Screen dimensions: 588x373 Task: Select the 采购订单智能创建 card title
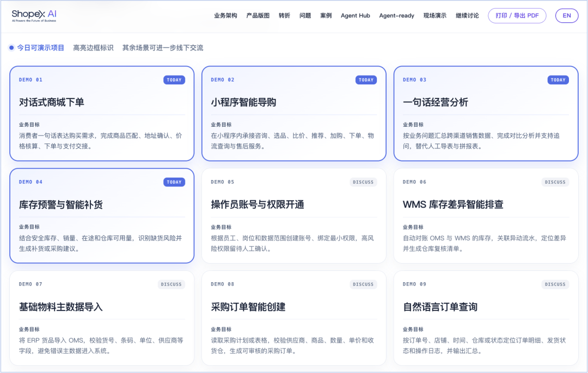point(248,307)
